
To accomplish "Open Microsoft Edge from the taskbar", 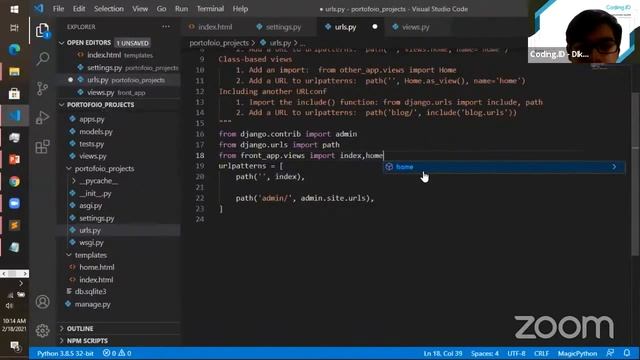I will pos(14,50).
